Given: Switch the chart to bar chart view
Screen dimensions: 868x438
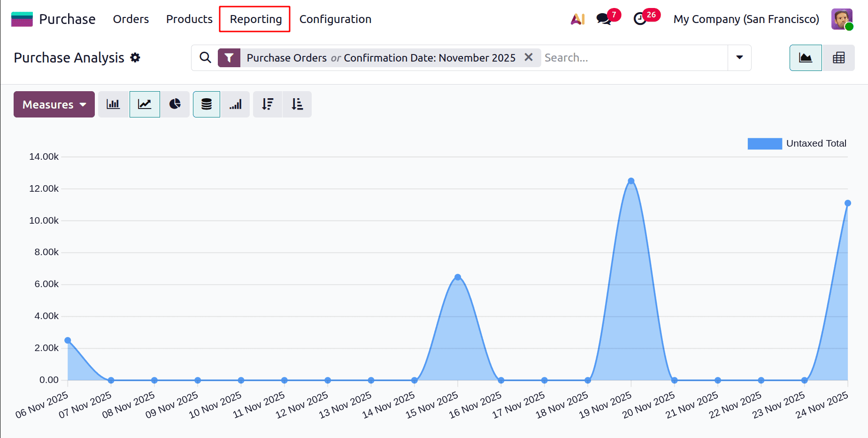Looking at the screenshot, I should point(113,104).
